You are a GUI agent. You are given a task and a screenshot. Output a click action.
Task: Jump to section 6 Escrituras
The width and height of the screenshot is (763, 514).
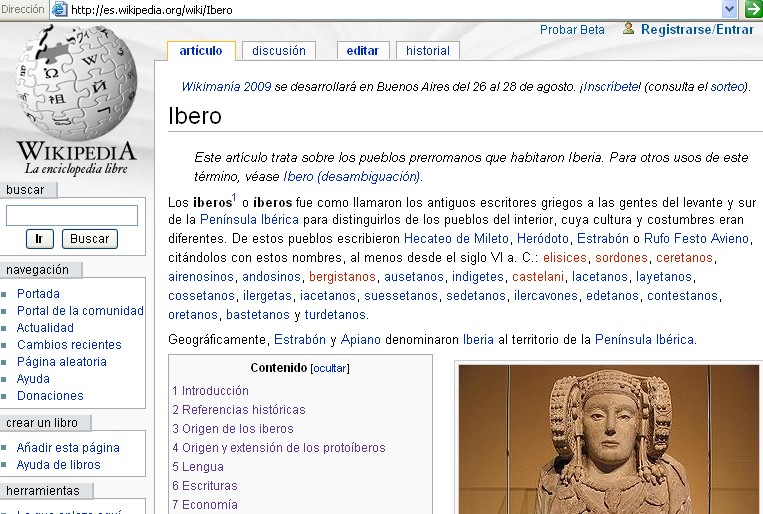pyautogui.click(x=205, y=485)
